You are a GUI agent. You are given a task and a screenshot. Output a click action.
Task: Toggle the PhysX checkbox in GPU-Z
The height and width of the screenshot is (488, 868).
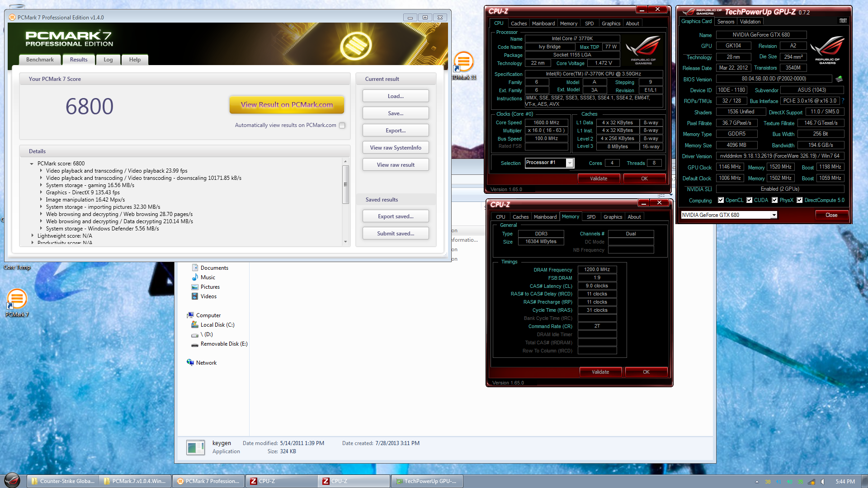(x=775, y=200)
